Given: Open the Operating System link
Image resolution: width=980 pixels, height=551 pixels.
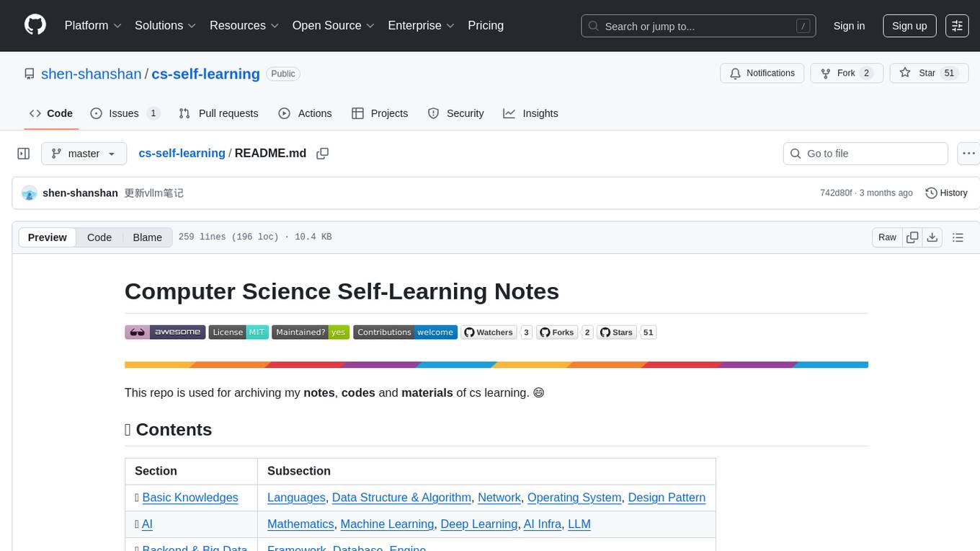Looking at the screenshot, I should tap(574, 498).
